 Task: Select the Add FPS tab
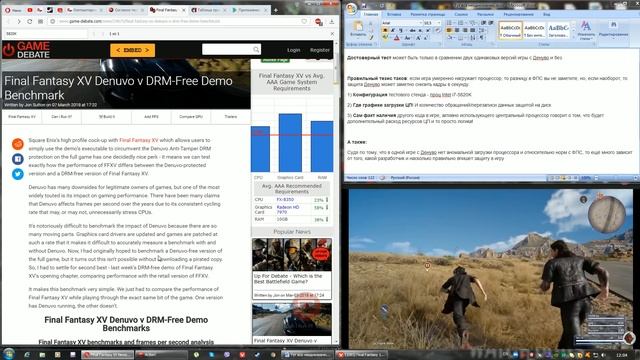[151, 117]
